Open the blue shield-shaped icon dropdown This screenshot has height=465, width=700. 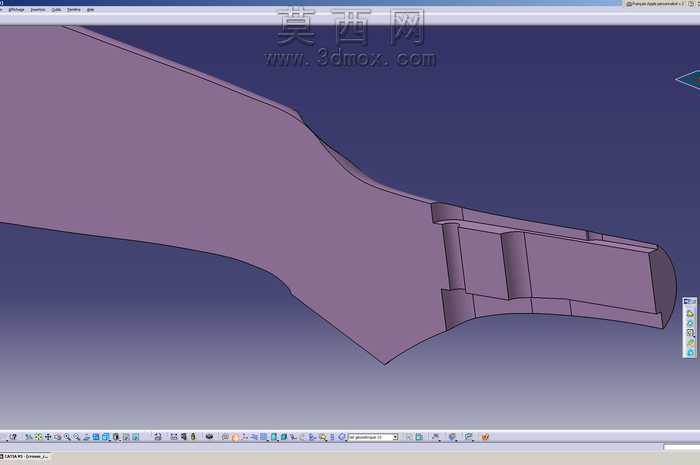[x=452, y=437]
